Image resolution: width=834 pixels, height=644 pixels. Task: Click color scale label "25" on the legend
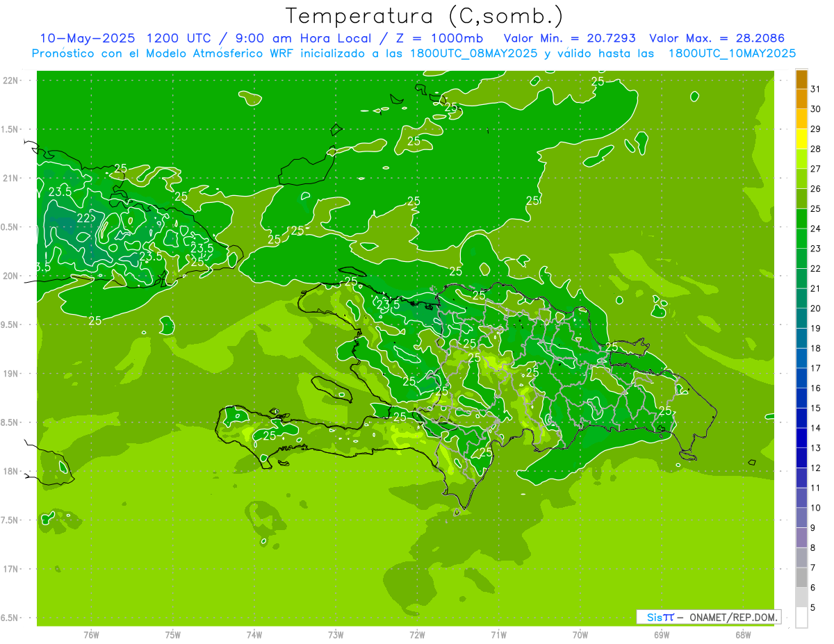click(x=815, y=208)
